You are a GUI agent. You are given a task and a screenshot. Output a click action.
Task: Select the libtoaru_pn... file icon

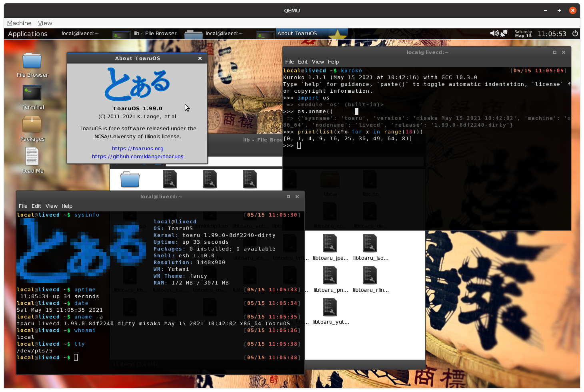point(330,275)
